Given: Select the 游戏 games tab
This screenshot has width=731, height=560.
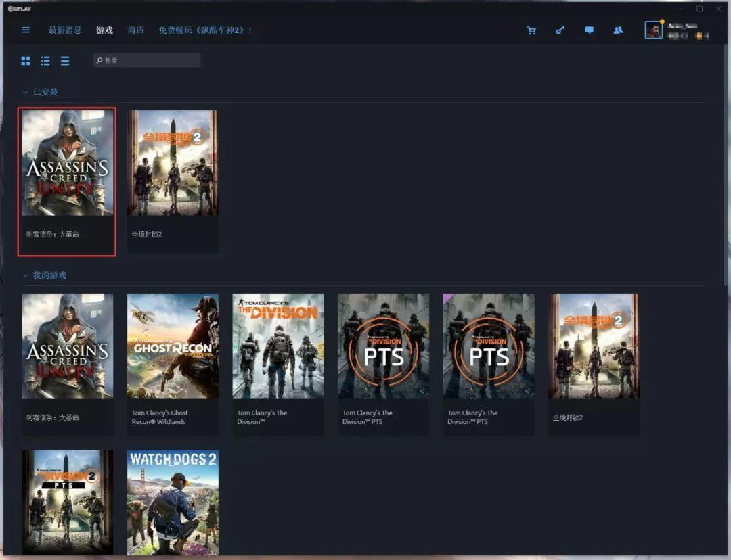Looking at the screenshot, I should coord(104,30).
